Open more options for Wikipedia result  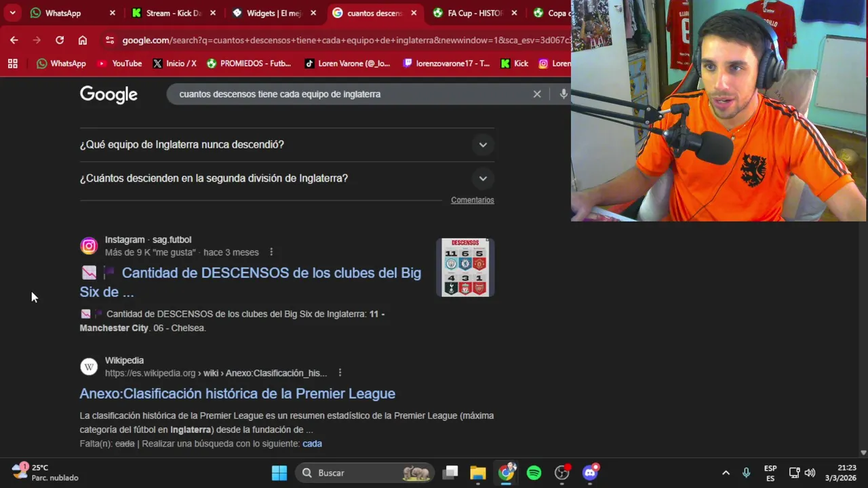[x=340, y=373]
